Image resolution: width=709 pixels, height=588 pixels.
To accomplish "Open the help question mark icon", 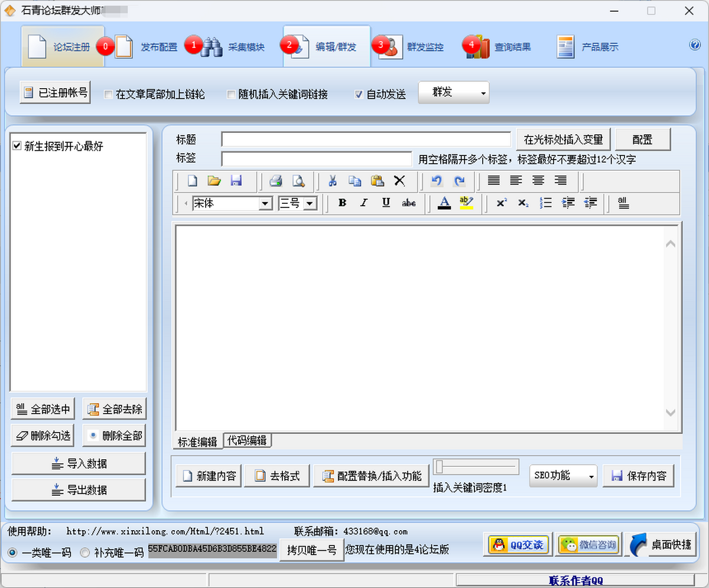I will (695, 46).
